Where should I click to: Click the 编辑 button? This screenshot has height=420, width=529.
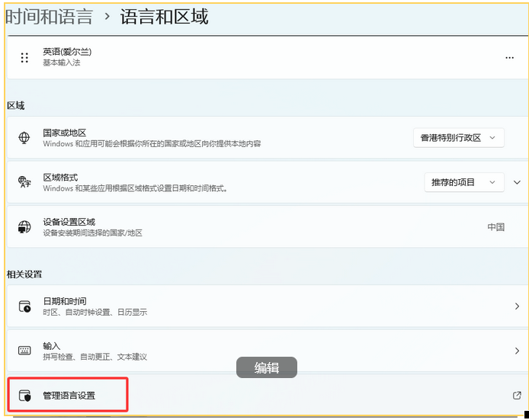point(267,367)
